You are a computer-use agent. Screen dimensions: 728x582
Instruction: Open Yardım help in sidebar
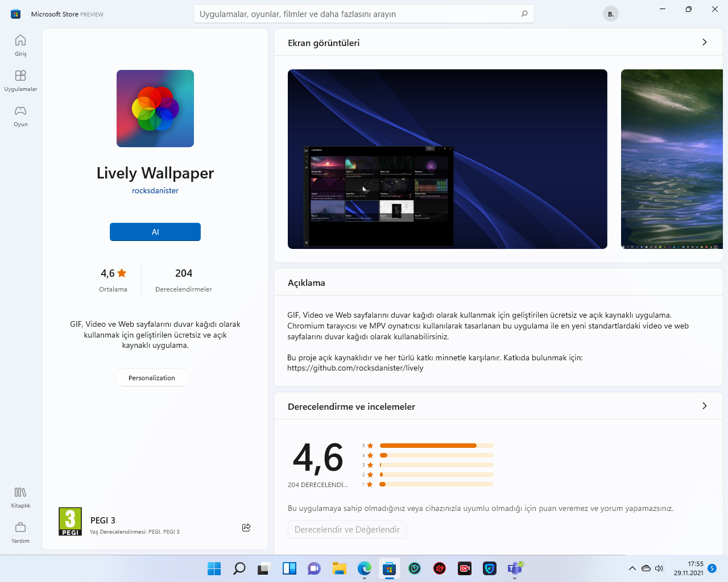20,532
